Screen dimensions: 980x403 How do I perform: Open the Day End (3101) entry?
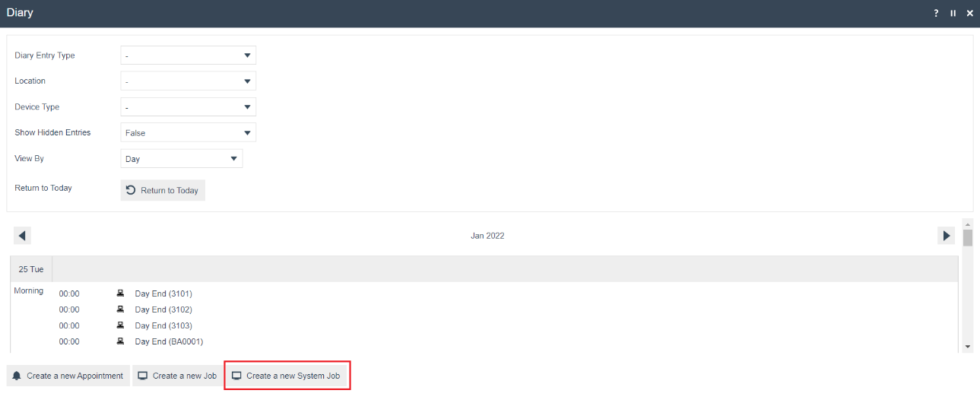tap(163, 294)
